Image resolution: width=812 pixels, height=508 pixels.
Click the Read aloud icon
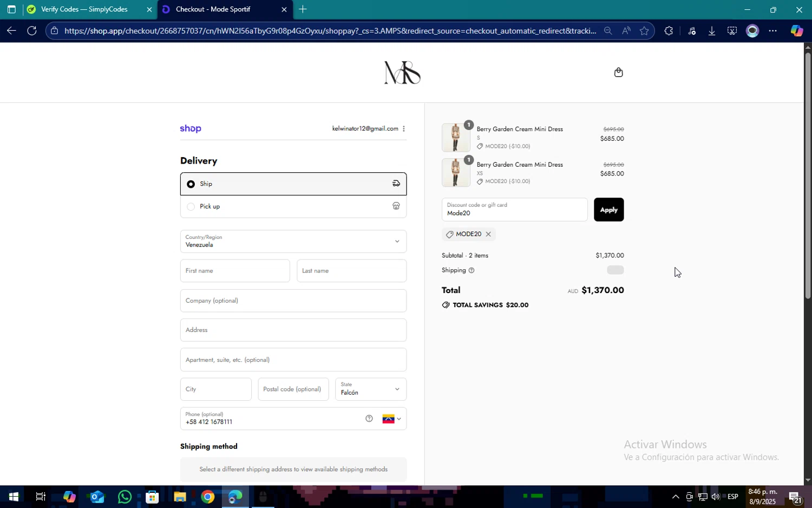[x=626, y=31]
